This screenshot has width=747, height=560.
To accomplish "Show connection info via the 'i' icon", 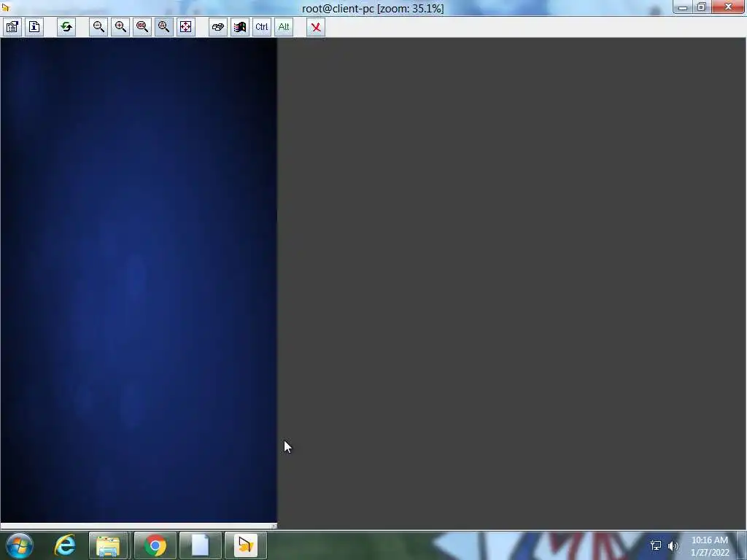I will 34,27.
